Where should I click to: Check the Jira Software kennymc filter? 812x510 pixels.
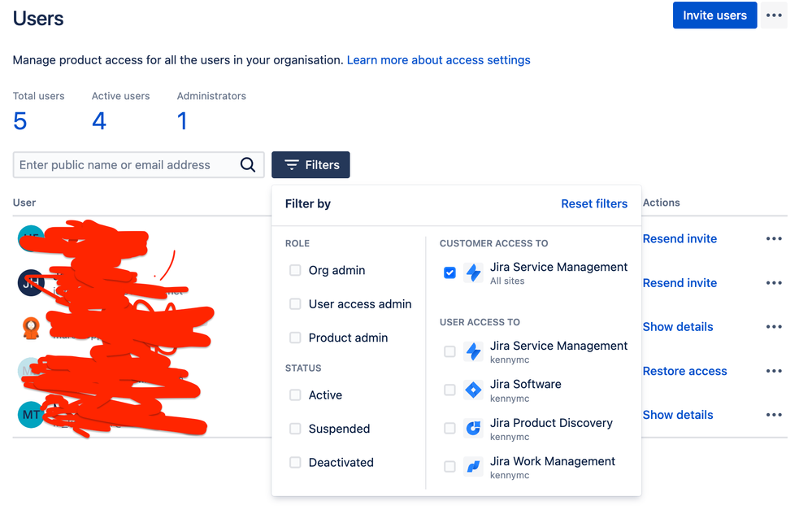point(449,390)
